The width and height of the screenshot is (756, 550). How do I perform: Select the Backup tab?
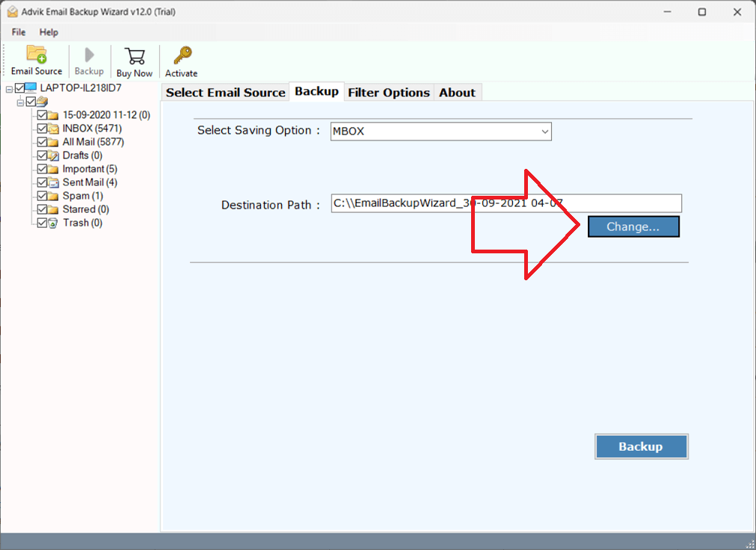[317, 92]
